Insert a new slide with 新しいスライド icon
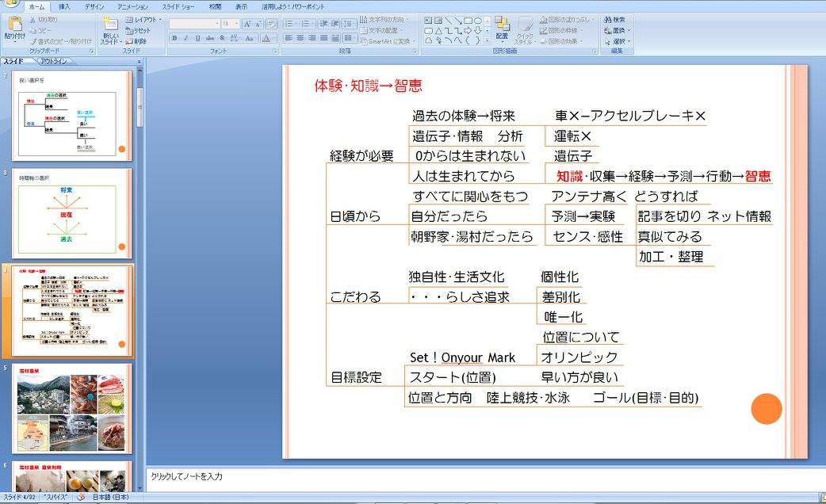The width and height of the screenshot is (826, 504). pyautogui.click(x=110, y=23)
